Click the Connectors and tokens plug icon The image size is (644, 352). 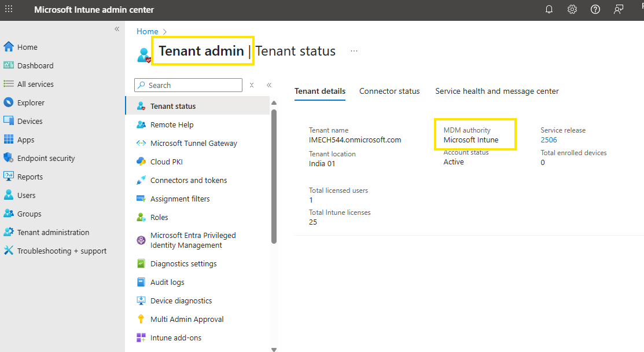(141, 180)
